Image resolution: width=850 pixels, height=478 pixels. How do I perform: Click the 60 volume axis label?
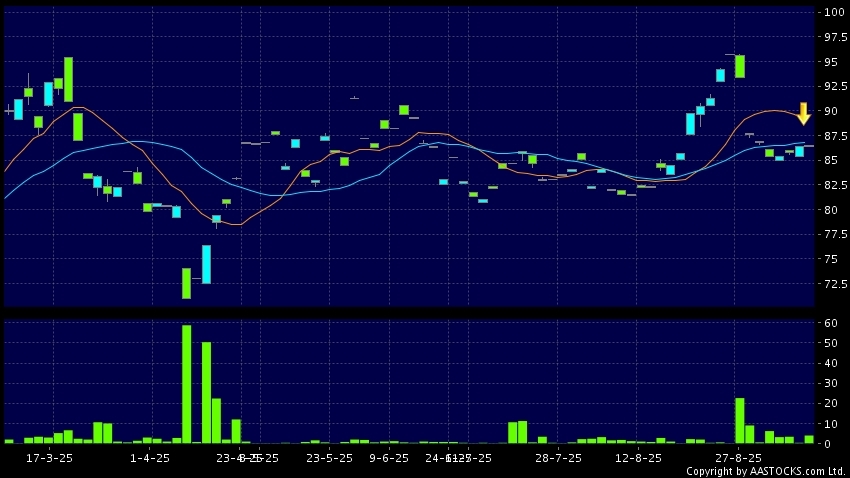[830, 323]
